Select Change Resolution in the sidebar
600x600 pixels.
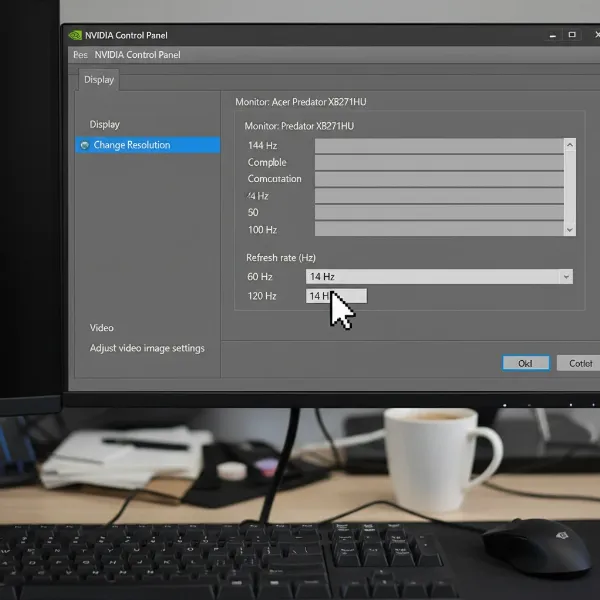point(148,145)
